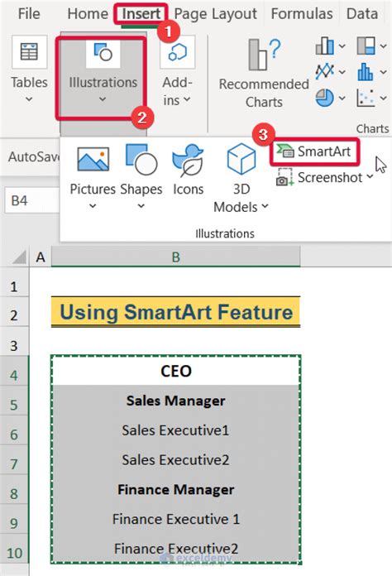392x576 pixels.
Task: Open the Add-ins icon
Action: (x=177, y=52)
